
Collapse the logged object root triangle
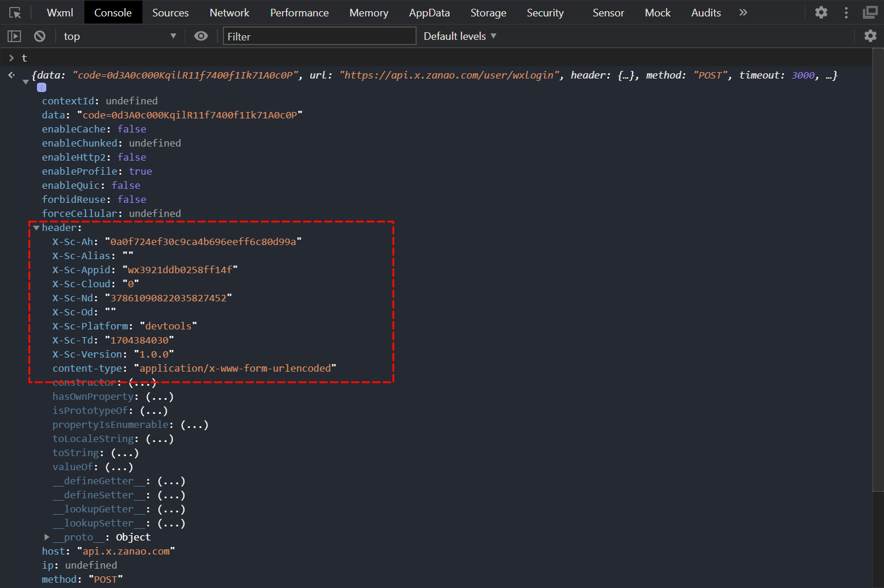point(26,82)
